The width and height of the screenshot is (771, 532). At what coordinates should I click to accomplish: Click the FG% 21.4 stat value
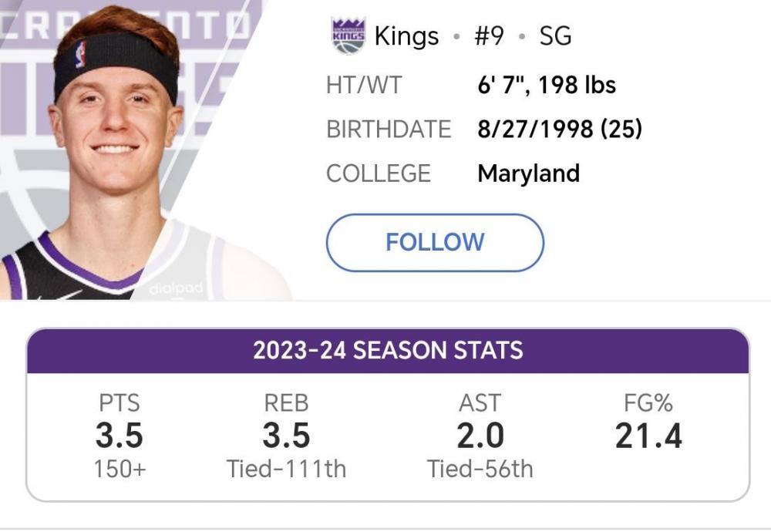tap(648, 436)
